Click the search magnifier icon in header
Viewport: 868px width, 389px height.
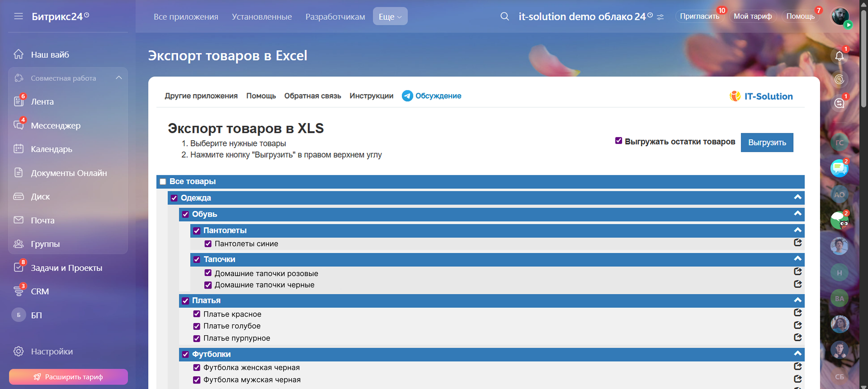tap(505, 16)
